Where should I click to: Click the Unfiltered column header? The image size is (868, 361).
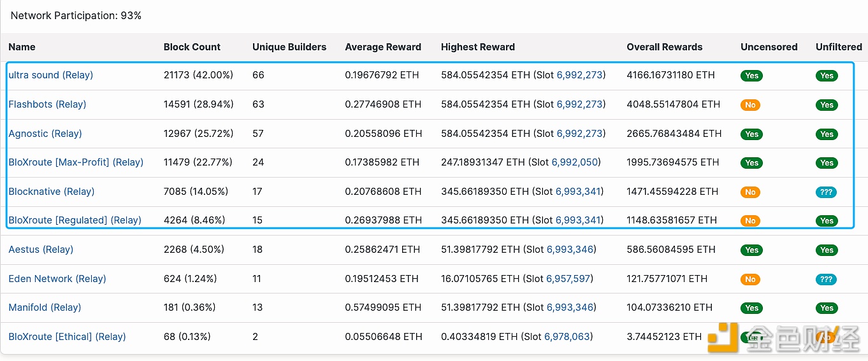tap(839, 47)
